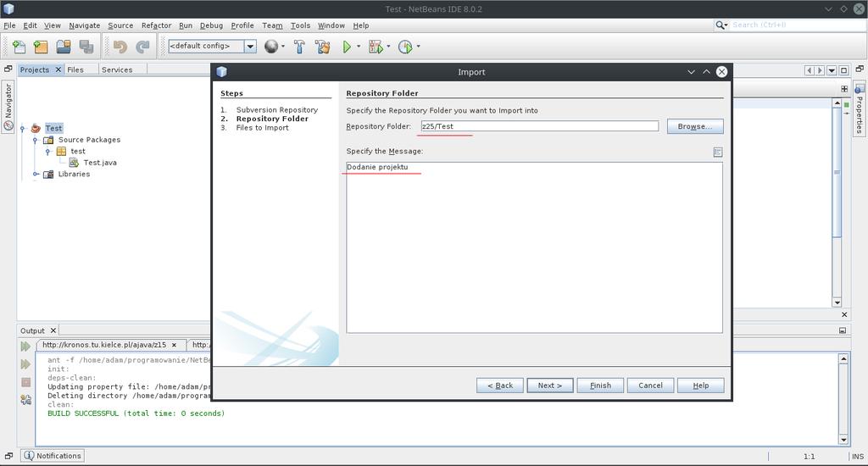Select the kronos z15 output tab

pyautogui.click(x=104, y=345)
